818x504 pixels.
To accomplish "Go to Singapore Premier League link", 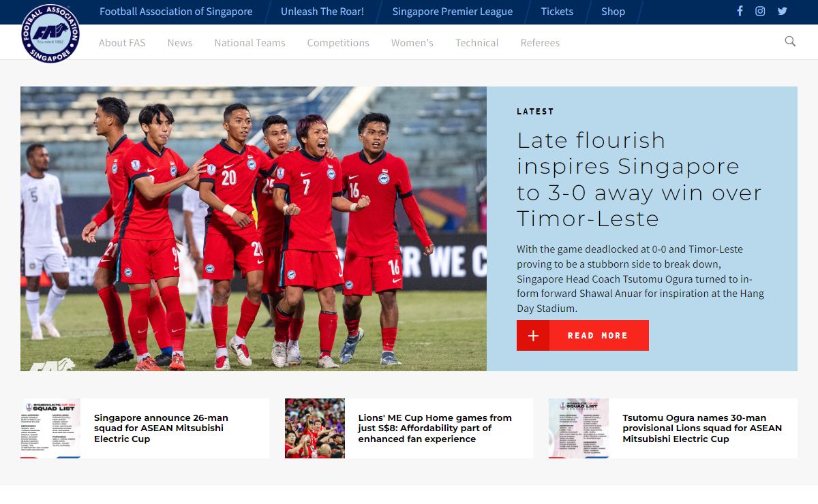I will click(453, 12).
